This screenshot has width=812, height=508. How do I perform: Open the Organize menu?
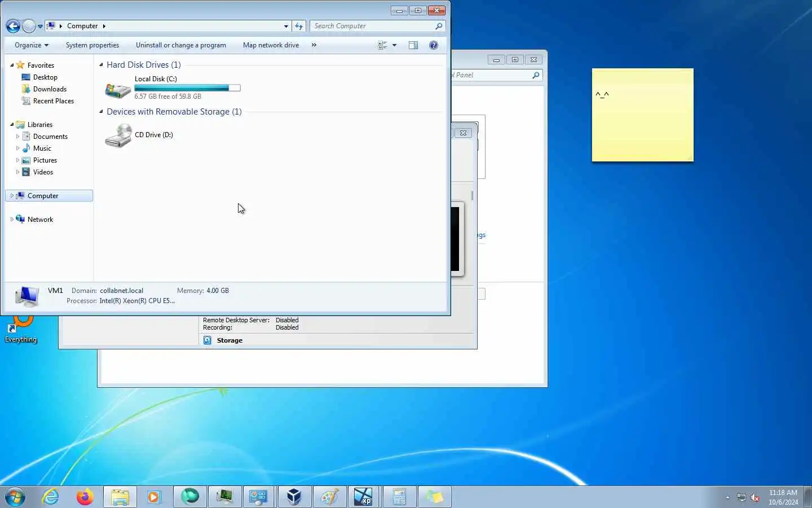pyautogui.click(x=32, y=45)
